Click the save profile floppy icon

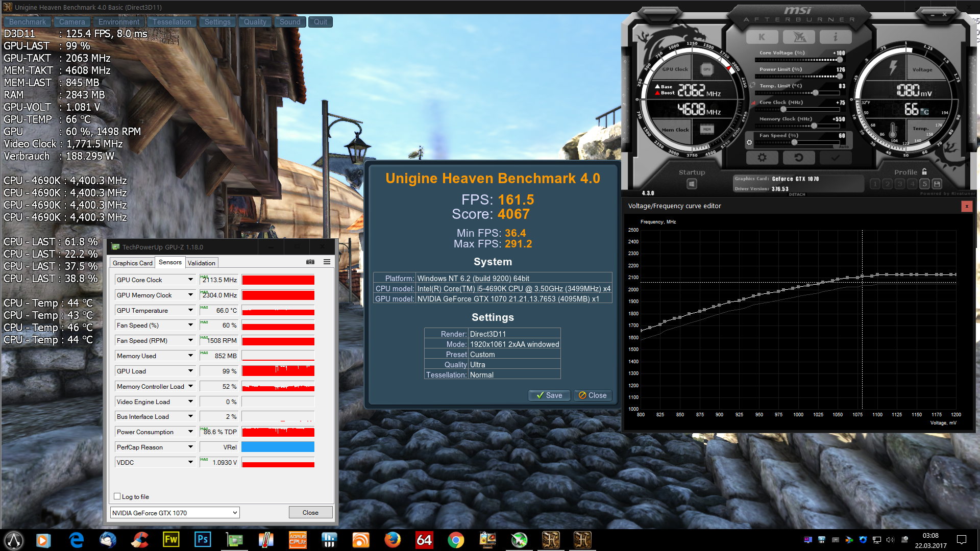pos(937,184)
